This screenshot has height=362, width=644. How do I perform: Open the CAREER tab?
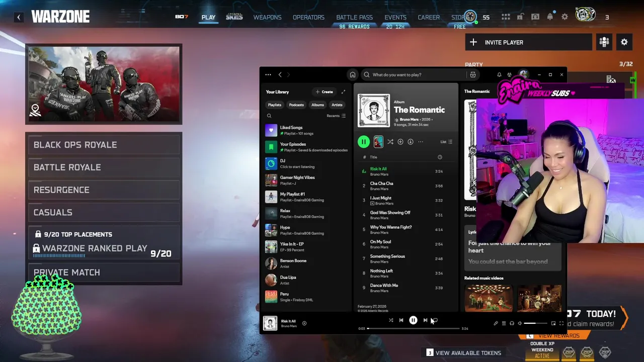(429, 18)
